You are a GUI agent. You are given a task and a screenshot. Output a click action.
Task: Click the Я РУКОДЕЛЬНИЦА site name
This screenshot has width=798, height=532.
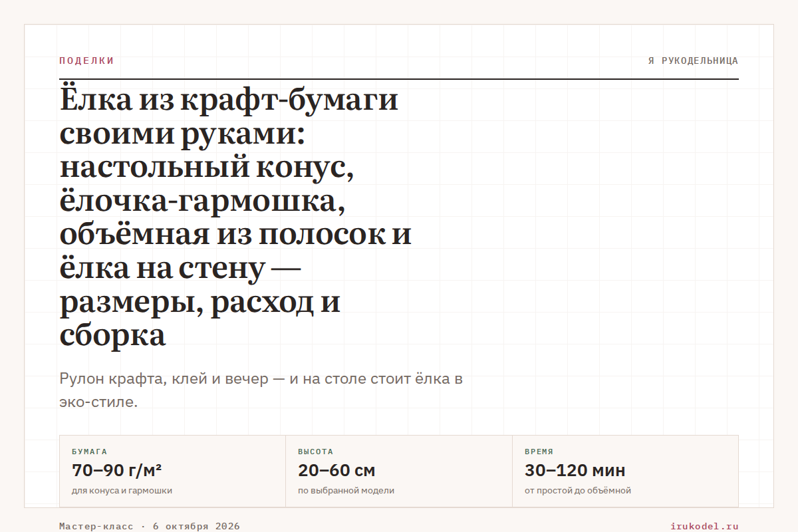(693, 61)
